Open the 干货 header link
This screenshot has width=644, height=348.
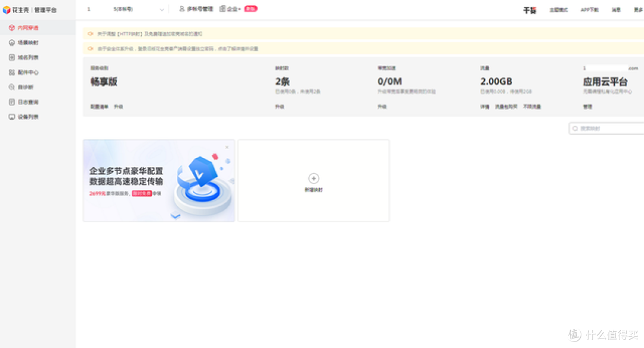pyautogui.click(x=530, y=10)
